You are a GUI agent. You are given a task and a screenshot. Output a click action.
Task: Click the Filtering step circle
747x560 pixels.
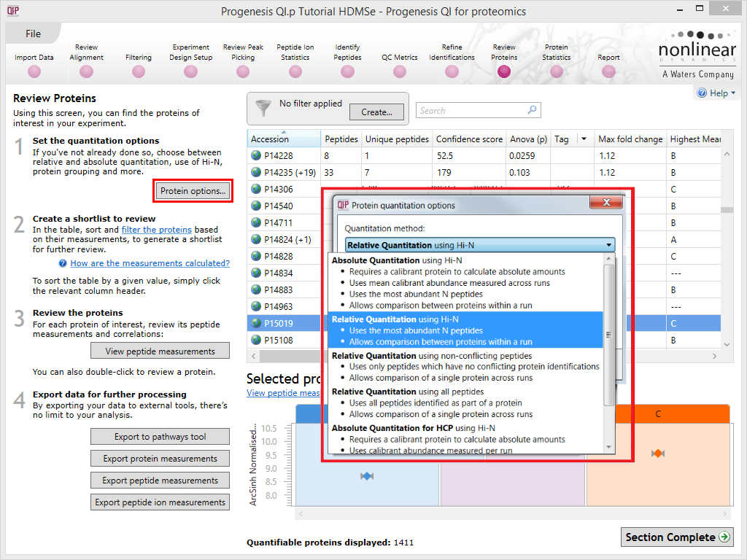click(139, 72)
